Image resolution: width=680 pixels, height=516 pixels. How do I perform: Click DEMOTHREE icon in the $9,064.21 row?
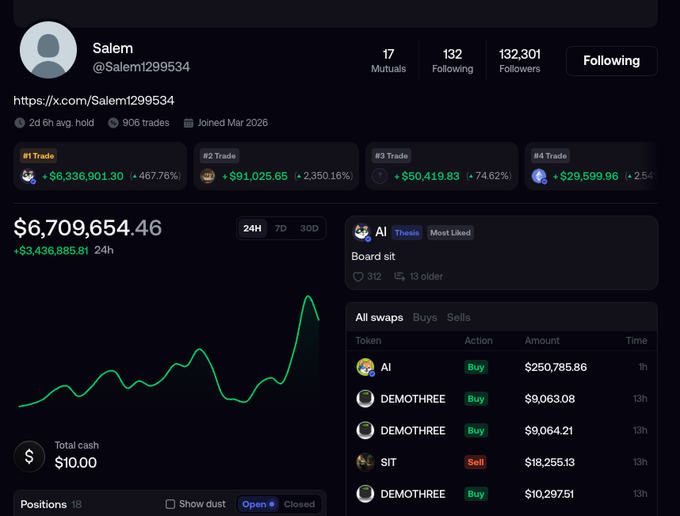pos(365,431)
